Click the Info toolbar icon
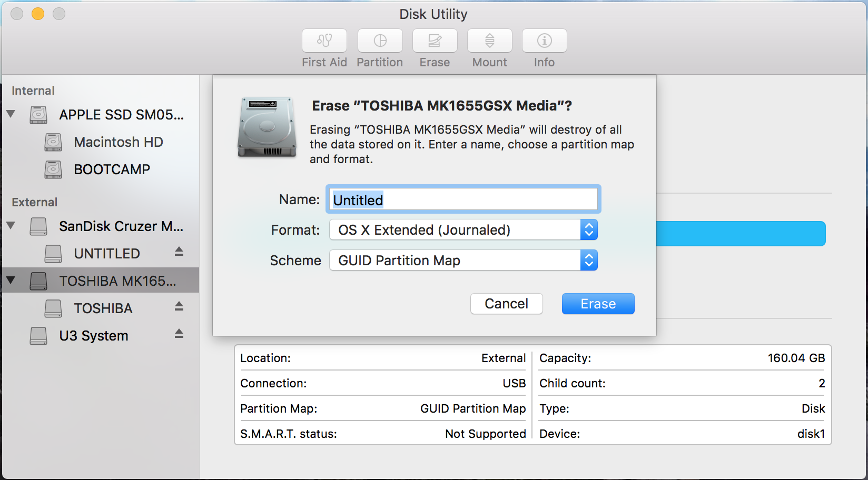Viewport: 868px width, 480px height. [x=545, y=41]
